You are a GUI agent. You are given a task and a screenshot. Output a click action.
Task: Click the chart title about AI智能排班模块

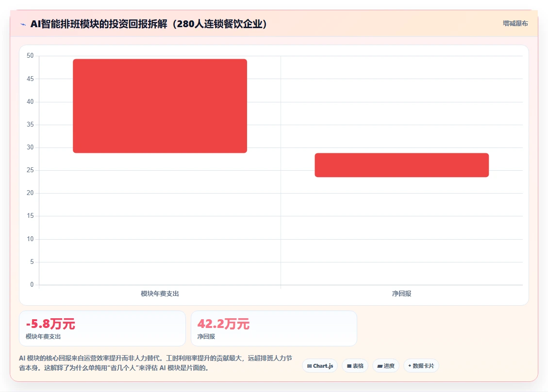point(149,24)
